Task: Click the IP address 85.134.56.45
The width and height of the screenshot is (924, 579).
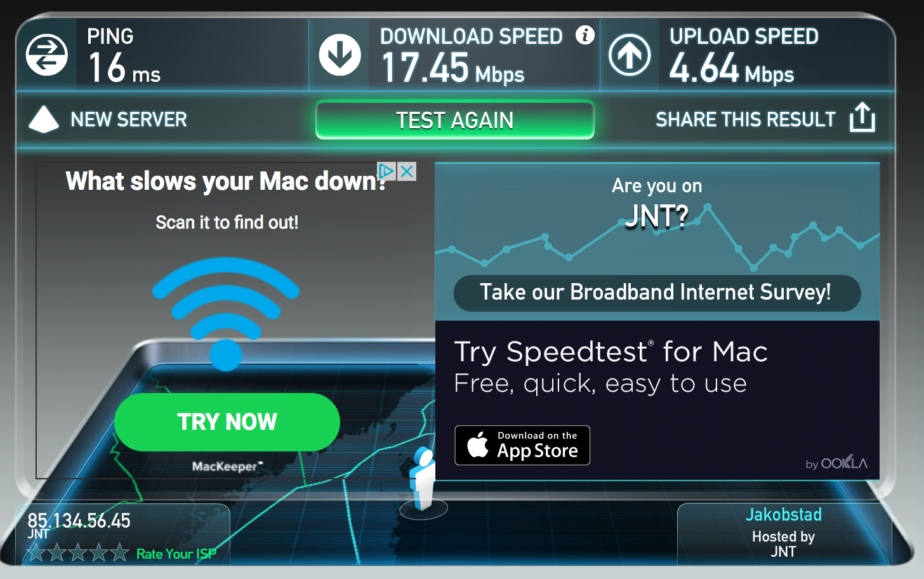Action: tap(79, 521)
